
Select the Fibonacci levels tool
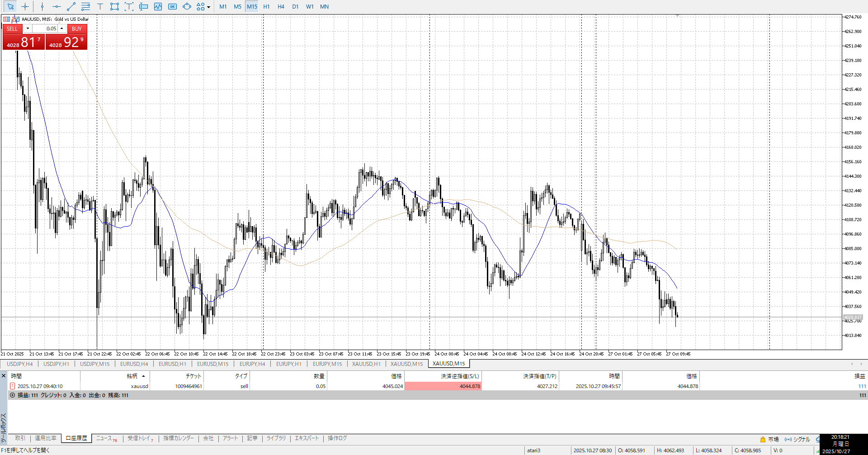(x=85, y=6)
